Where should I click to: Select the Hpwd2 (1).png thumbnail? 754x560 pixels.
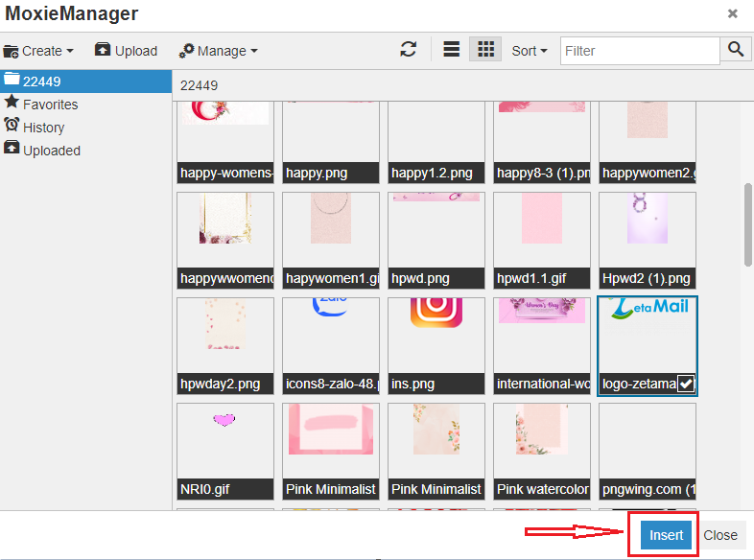click(648, 241)
